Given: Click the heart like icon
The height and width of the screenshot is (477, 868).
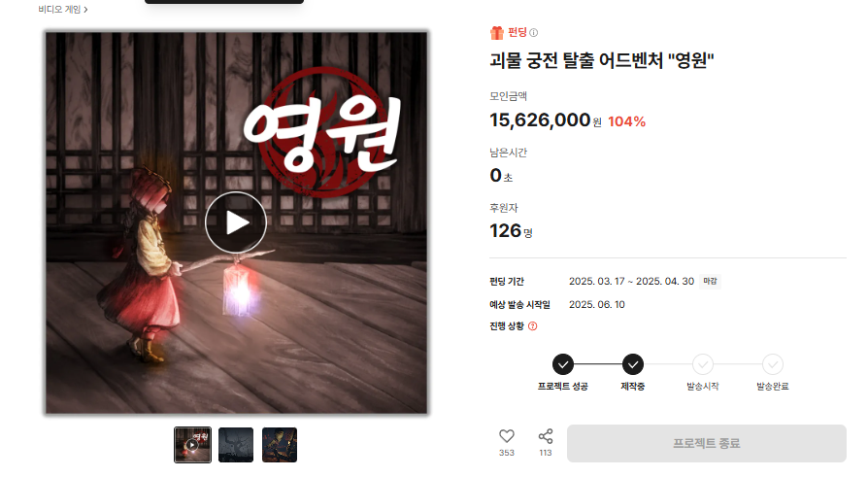Looking at the screenshot, I should pos(507,436).
